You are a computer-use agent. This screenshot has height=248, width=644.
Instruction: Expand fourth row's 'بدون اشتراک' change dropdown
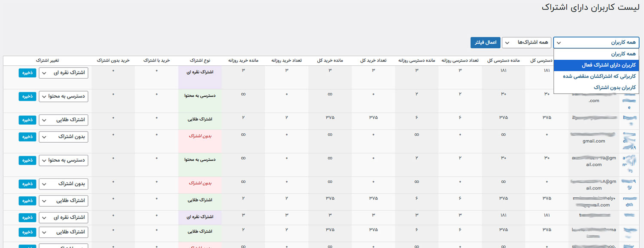click(63, 137)
